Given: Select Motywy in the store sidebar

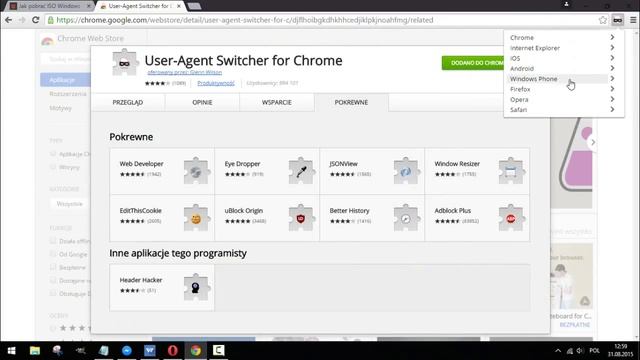Looking at the screenshot, I should point(60,108).
